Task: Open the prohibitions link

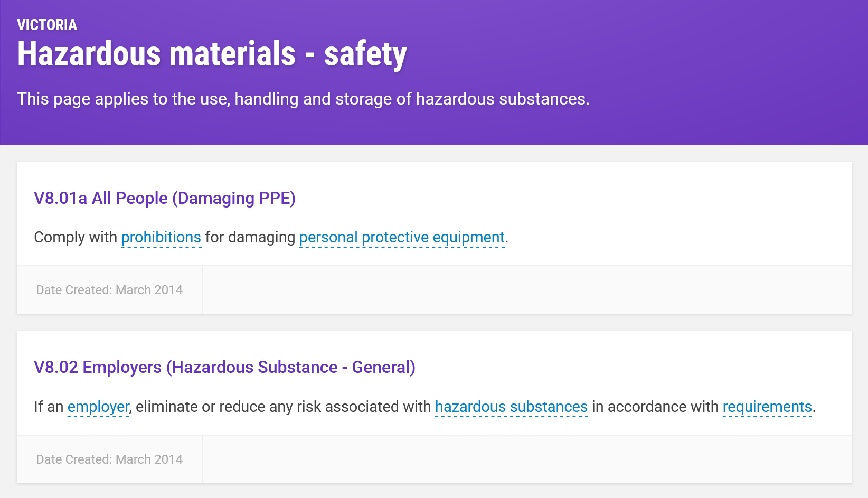Action: (161, 238)
